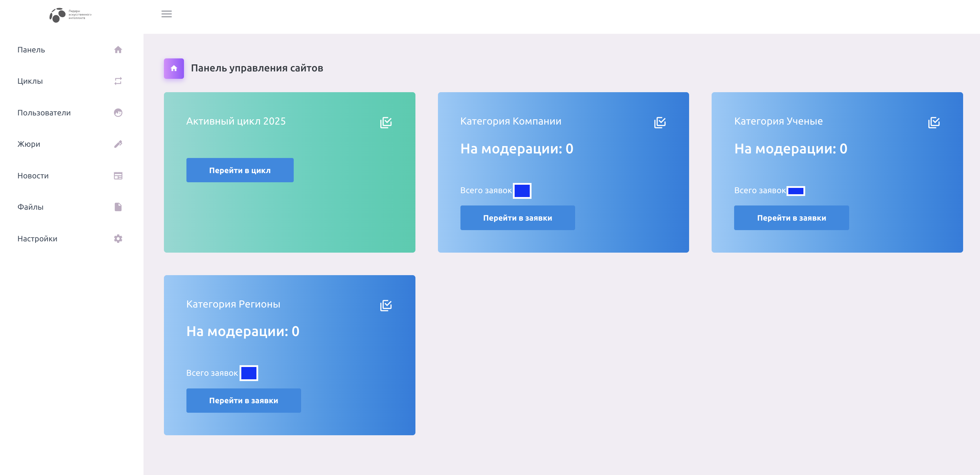The height and width of the screenshot is (475, 980).
Task: Go to заявки for Категория Регионы
Action: tap(243, 400)
